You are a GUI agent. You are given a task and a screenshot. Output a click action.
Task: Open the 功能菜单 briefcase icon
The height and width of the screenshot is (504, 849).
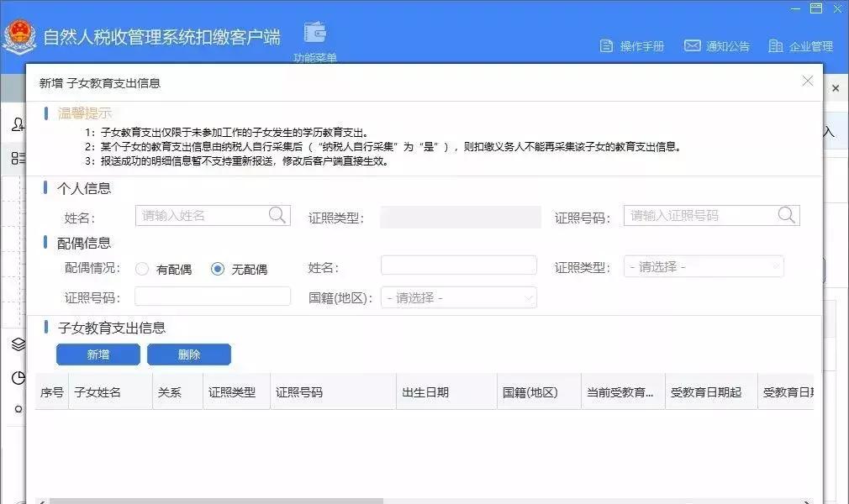[315, 34]
